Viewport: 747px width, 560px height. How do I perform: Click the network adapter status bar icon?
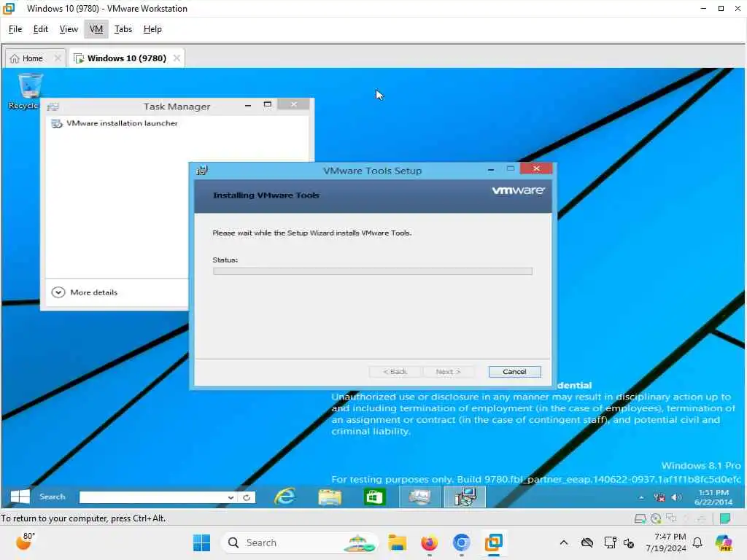[x=671, y=518]
